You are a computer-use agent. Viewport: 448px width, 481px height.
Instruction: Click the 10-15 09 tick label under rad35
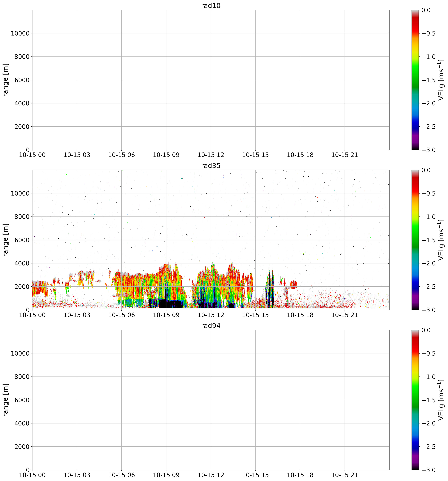click(166, 315)
